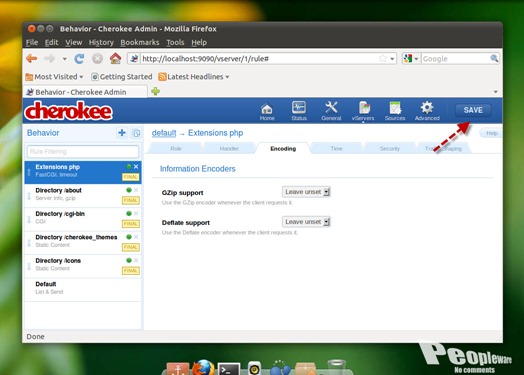
Task: Open back/forward history dropdown arrow
Action: click(x=64, y=59)
